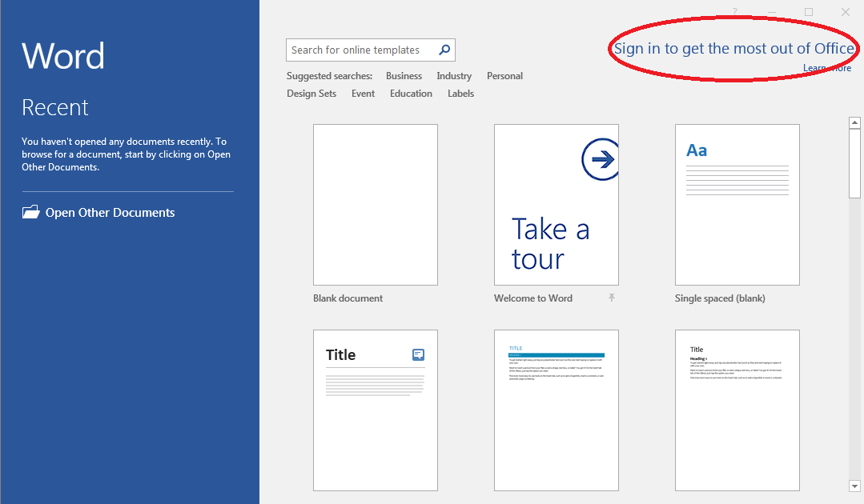Click the search magnifier icon
This screenshot has height=504, width=864.
[x=444, y=50]
